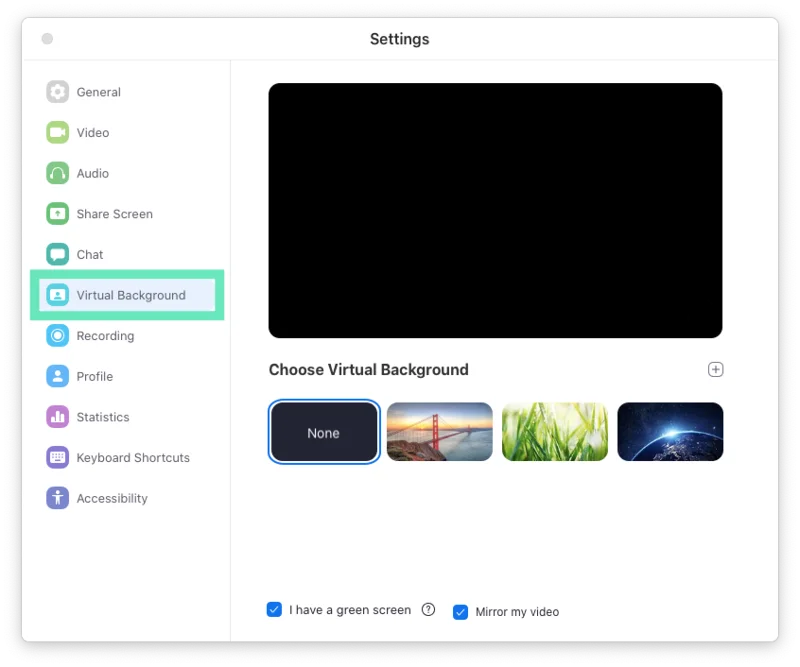800x667 pixels.
Task: Select the Video camera icon
Action: click(x=58, y=133)
